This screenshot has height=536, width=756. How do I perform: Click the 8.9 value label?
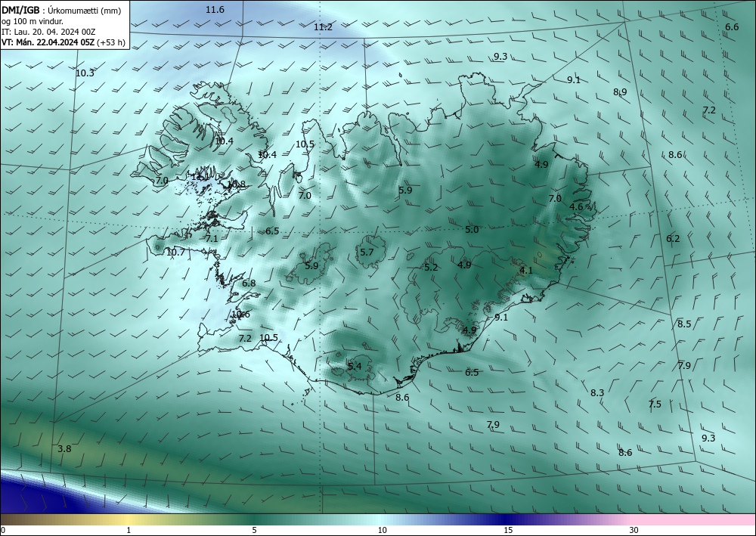pos(620,92)
